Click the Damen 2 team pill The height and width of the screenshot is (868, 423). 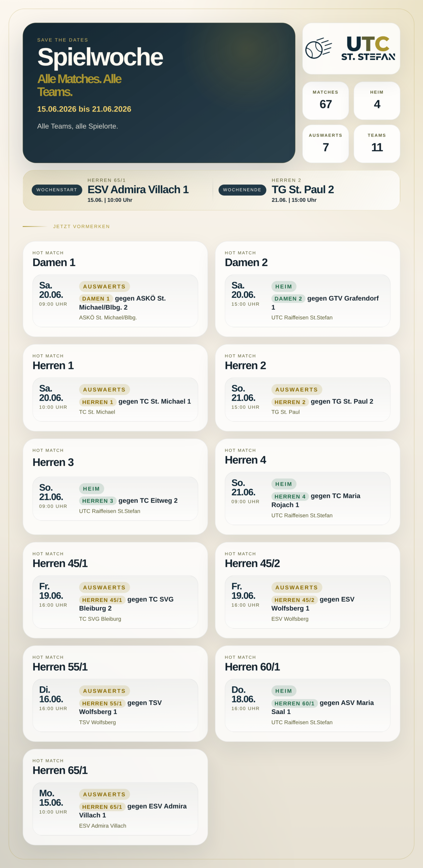(x=288, y=299)
